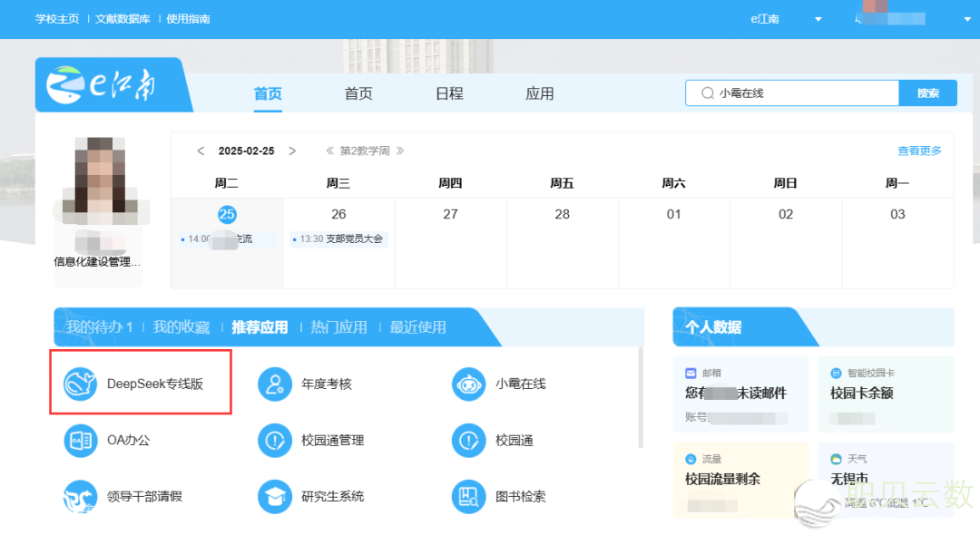Click the 搜索 button

928,93
